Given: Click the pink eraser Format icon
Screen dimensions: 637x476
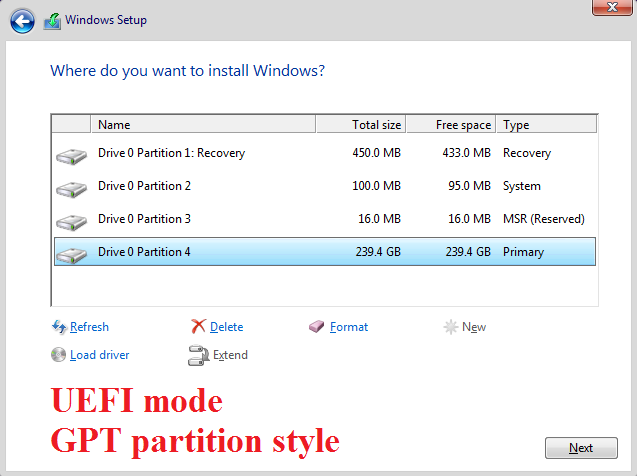Looking at the screenshot, I should click(x=316, y=327).
